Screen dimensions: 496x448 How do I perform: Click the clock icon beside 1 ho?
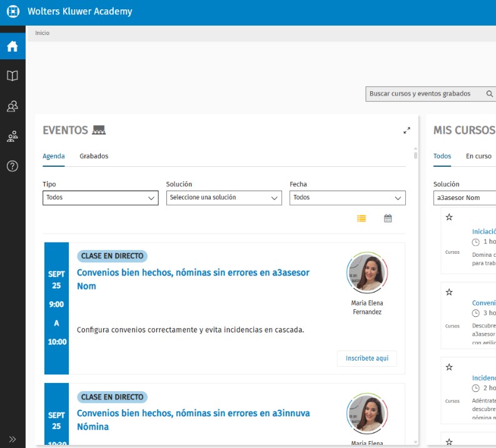click(476, 242)
